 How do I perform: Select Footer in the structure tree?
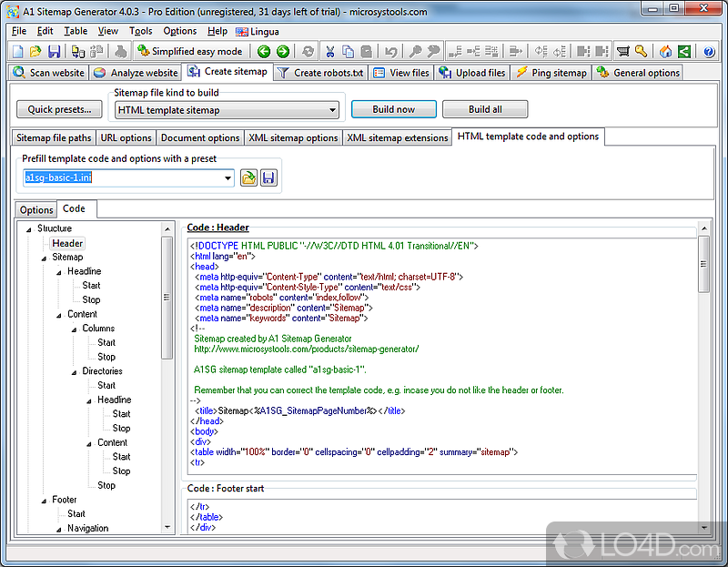tap(64, 500)
